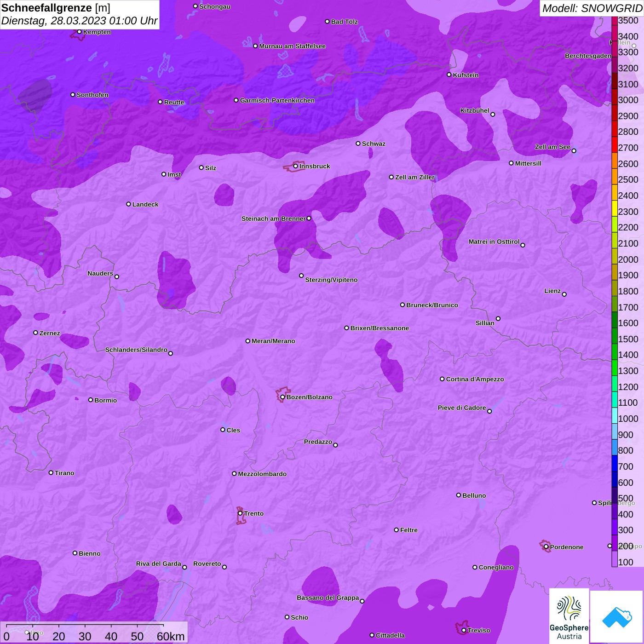Image resolution: width=644 pixels, height=644 pixels.
Task: Click the blue mountain logo in the corner
Action: tap(617, 617)
